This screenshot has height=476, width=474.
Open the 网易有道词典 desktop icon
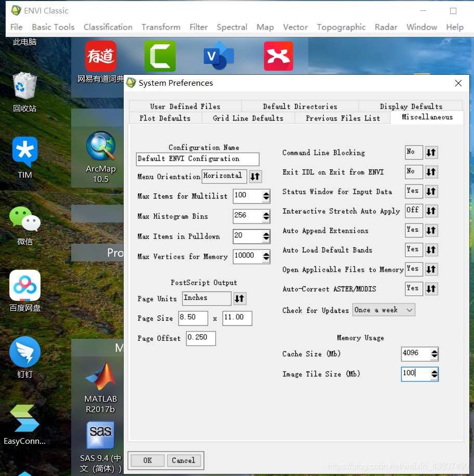[x=100, y=62]
